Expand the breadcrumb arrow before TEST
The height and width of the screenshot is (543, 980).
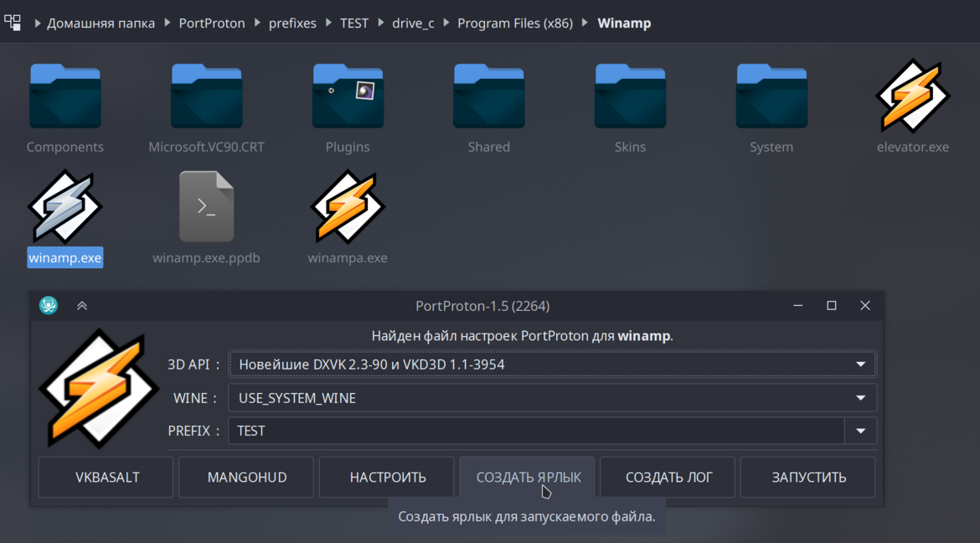point(328,23)
